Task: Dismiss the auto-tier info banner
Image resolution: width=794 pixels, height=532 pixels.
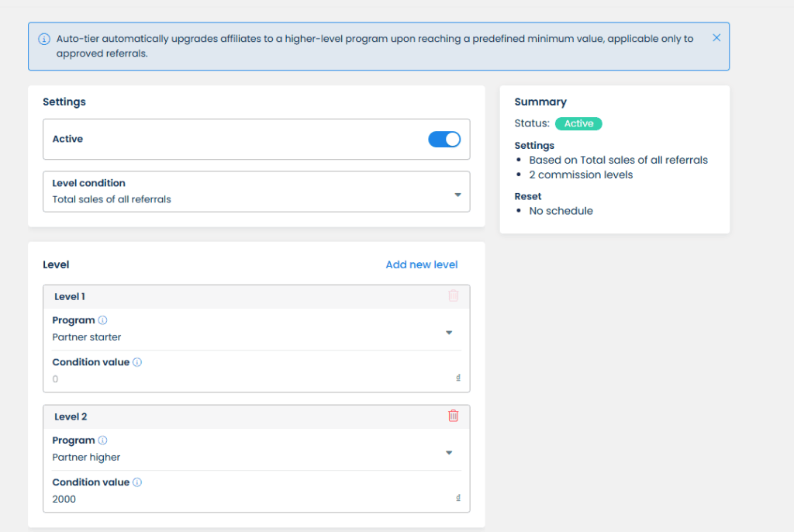Action: pos(716,38)
